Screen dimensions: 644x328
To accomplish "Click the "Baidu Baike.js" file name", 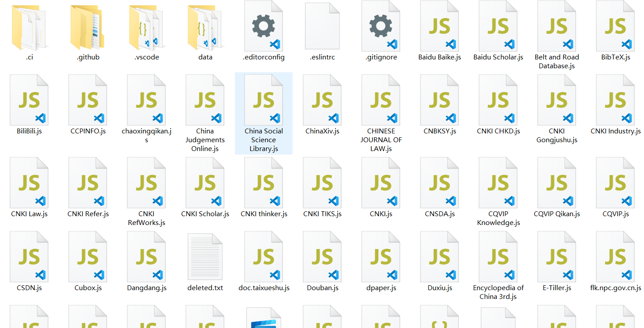I will (x=439, y=57).
